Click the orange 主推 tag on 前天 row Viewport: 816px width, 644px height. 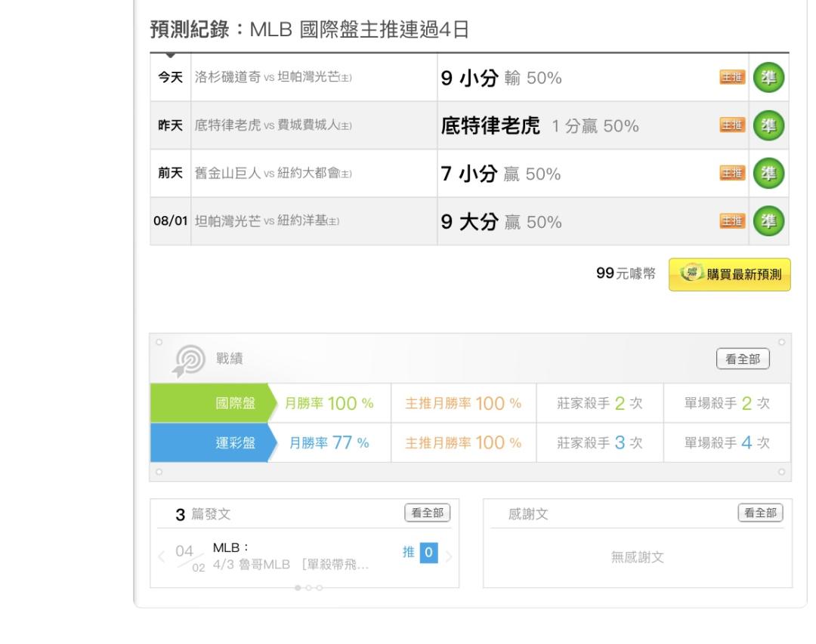(731, 174)
